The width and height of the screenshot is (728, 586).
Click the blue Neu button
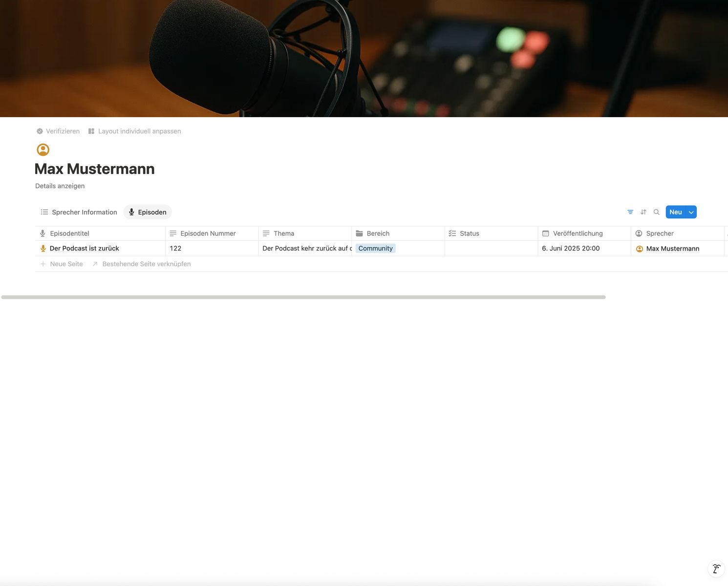pyautogui.click(x=675, y=212)
